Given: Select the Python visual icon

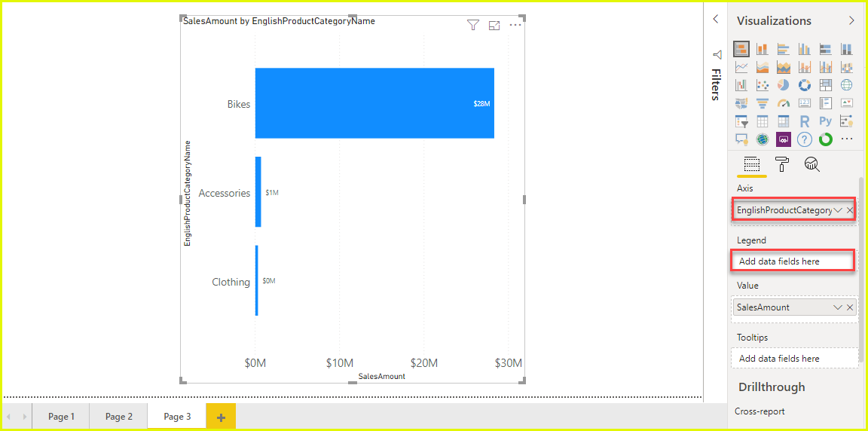Looking at the screenshot, I should (825, 121).
